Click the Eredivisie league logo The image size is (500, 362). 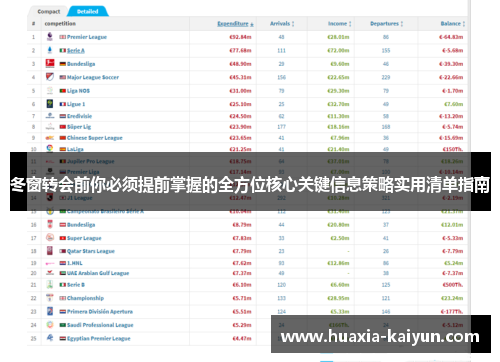tap(50, 116)
